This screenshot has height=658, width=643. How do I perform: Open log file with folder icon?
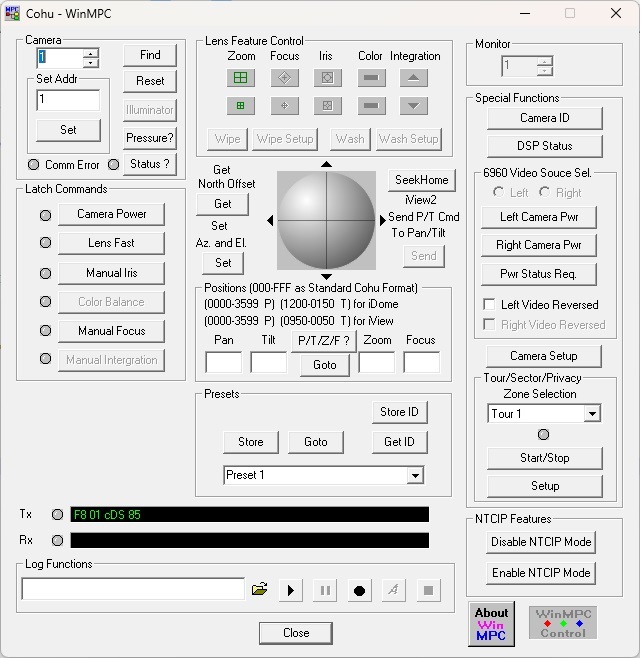(x=260, y=590)
